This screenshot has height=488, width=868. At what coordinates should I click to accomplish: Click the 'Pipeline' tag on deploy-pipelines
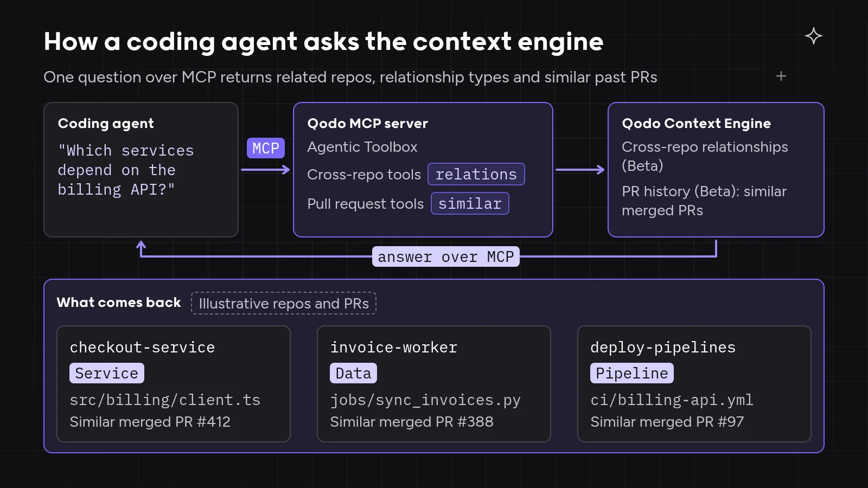632,373
